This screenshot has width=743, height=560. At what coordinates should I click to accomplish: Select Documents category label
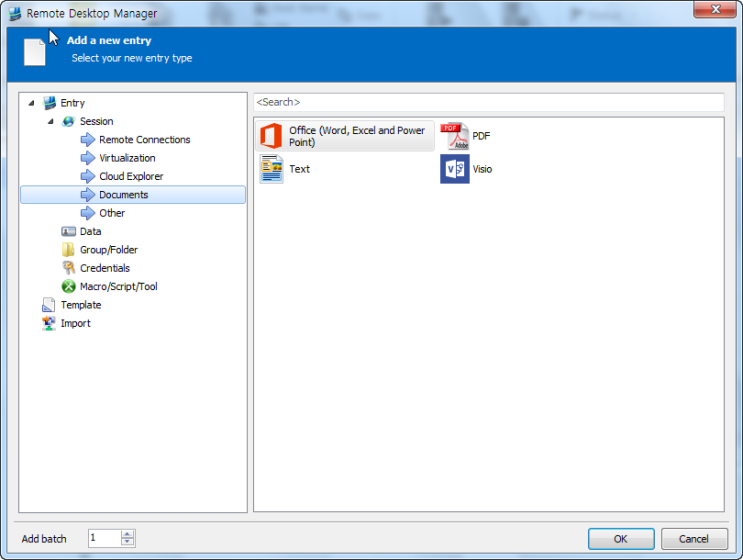coord(123,195)
